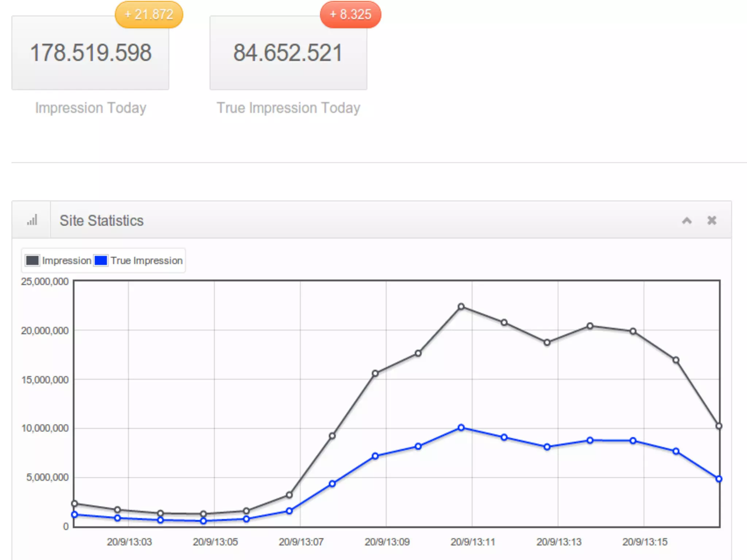Click the Site Statistics panel title
Screen dimensions: 747x560
(101, 221)
